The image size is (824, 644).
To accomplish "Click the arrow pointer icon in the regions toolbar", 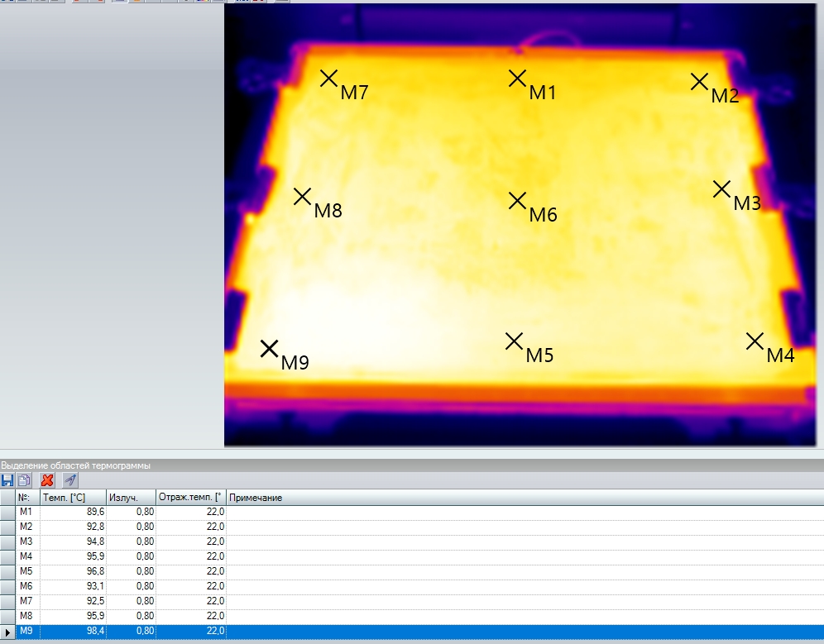I will pyautogui.click(x=70, y=480).
